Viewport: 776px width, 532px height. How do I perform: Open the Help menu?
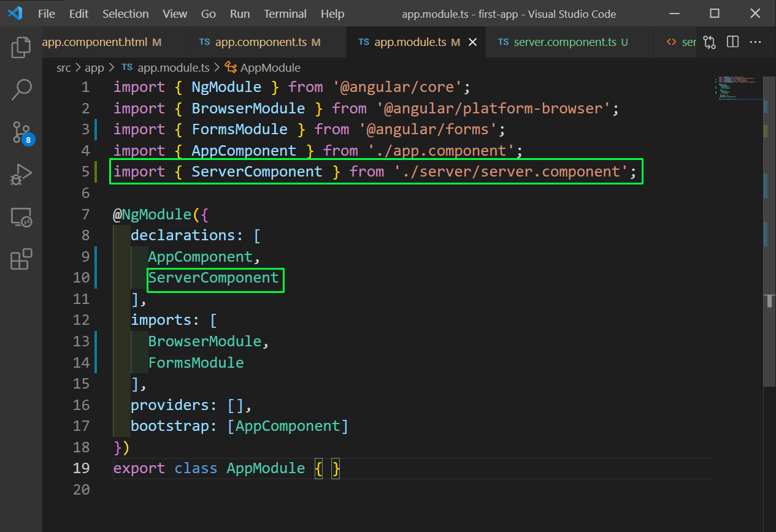point(332,13)
